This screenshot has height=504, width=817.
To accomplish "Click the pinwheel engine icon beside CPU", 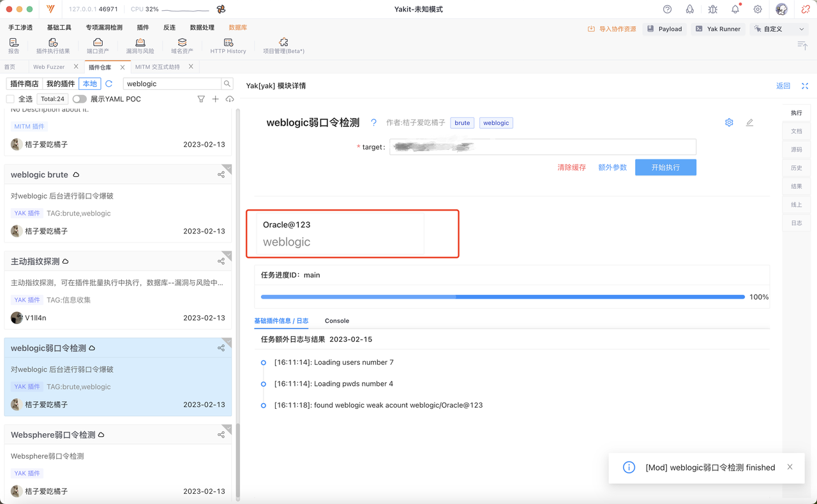I will click(221, 10).
